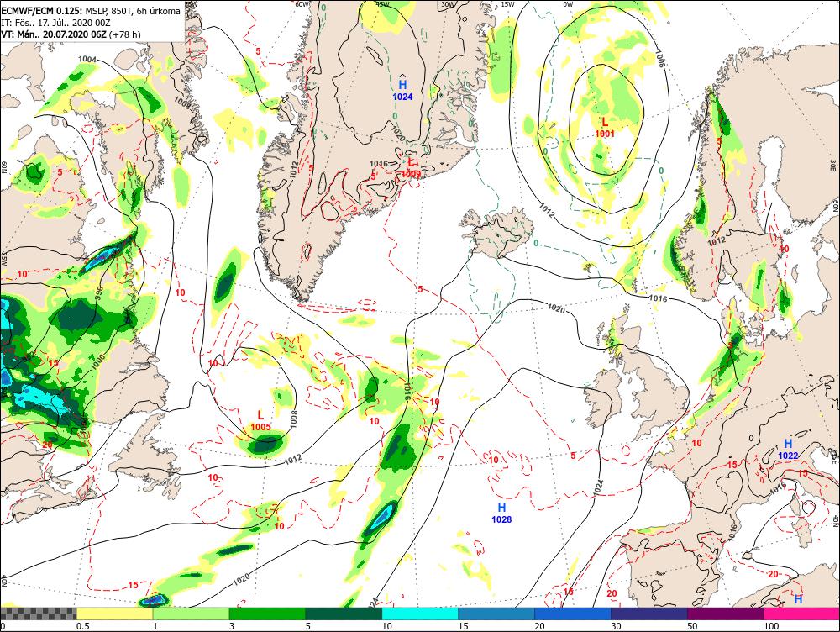Click the magenta 100+ mm legend swatch
The height and width of the screenshot is (632, 840).
(x=801, y=614)
